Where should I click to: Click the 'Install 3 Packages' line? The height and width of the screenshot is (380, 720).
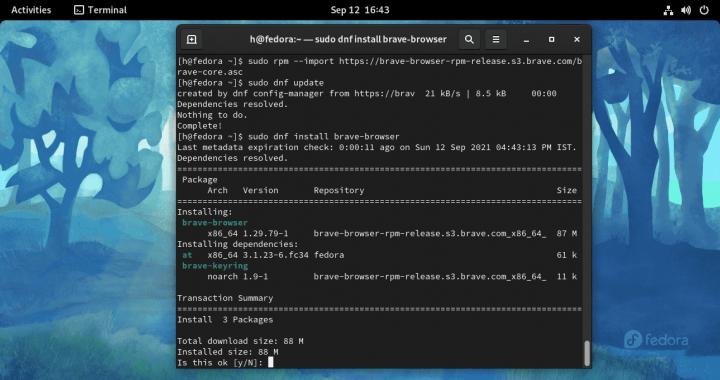225,319
